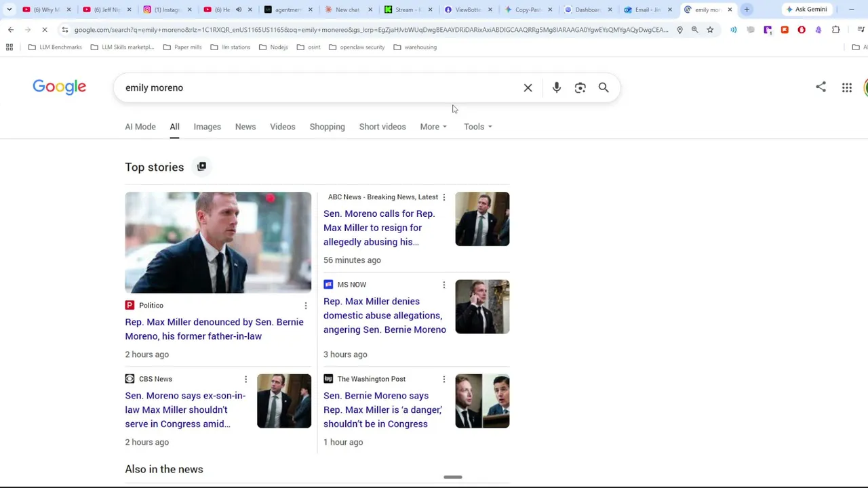The image size is (868, 488).
Task: Open the LLM Benchmarks bookmark folder
Action: point(55,47)
